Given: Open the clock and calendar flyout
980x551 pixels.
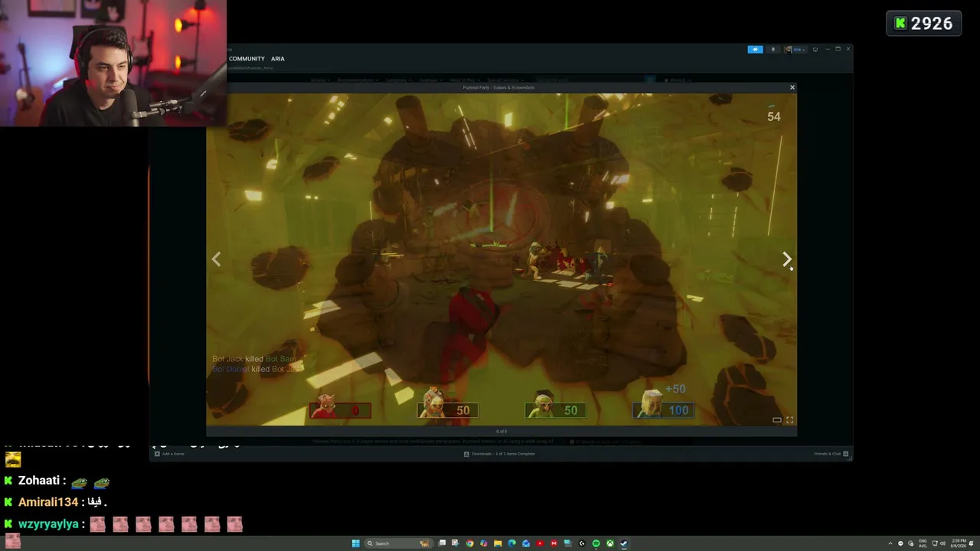Looking at the screenshot, I should 958,543.
